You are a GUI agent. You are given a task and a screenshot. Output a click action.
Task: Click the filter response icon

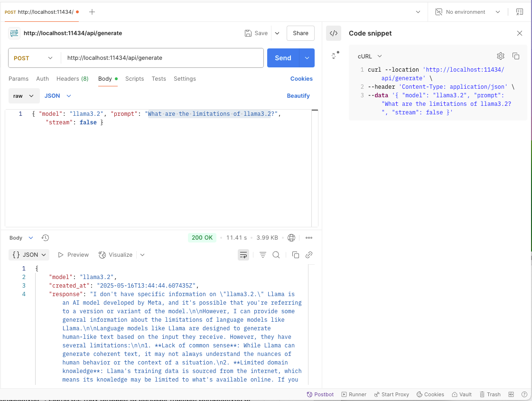pos(262,255)
